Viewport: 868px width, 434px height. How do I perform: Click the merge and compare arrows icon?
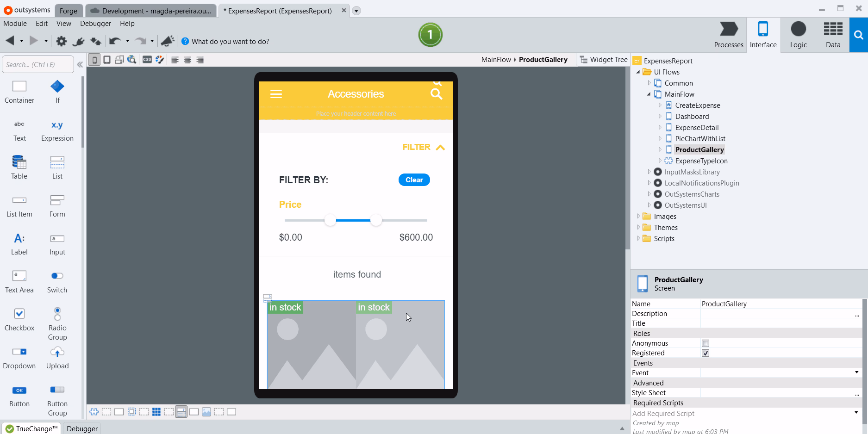(95, 41)
